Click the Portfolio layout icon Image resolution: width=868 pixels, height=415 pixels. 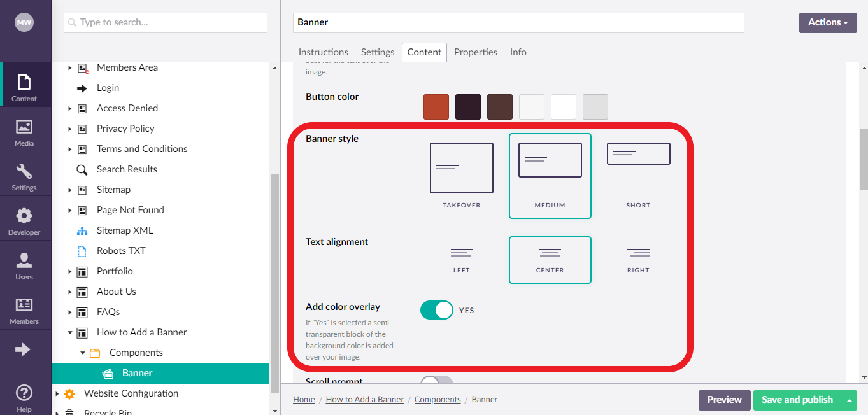tap(82, 271)
